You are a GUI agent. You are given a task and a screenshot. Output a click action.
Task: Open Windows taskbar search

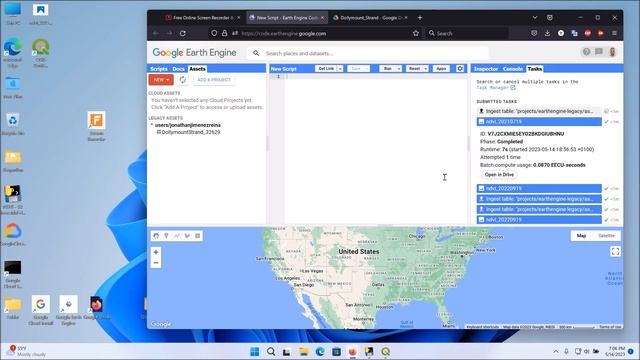271,351
